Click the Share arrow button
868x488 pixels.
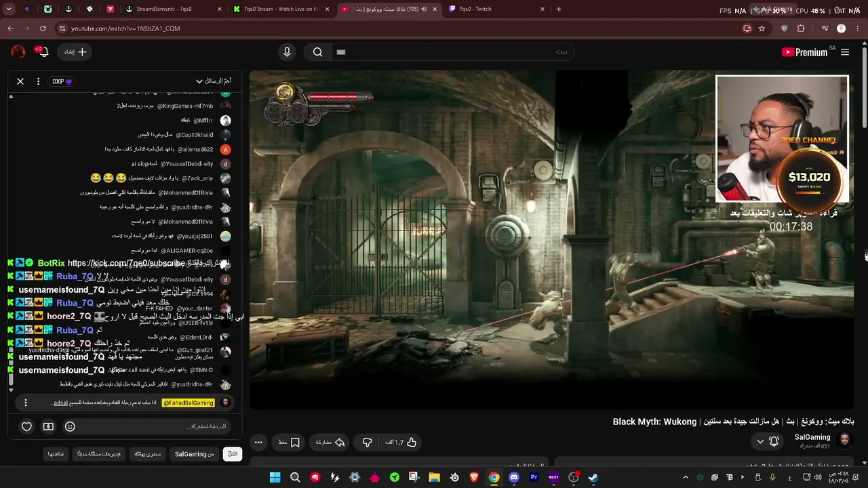point(330,443)
